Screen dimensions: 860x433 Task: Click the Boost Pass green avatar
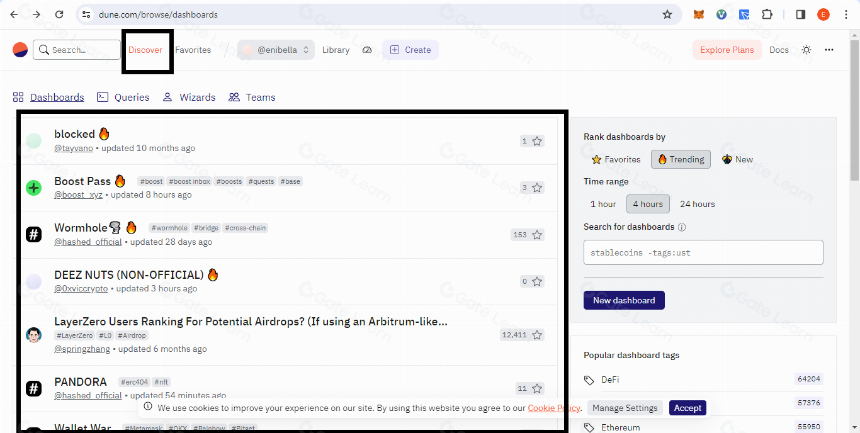point(34,188)
